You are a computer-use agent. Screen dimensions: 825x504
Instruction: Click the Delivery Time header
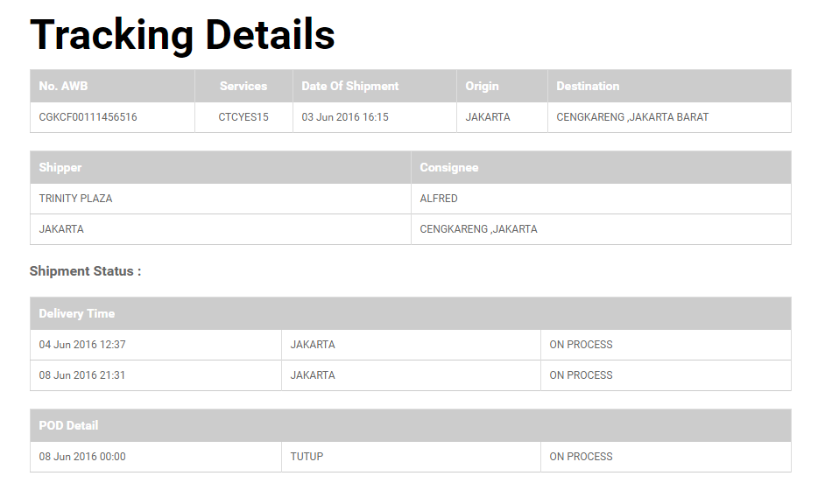click(76, 313)
